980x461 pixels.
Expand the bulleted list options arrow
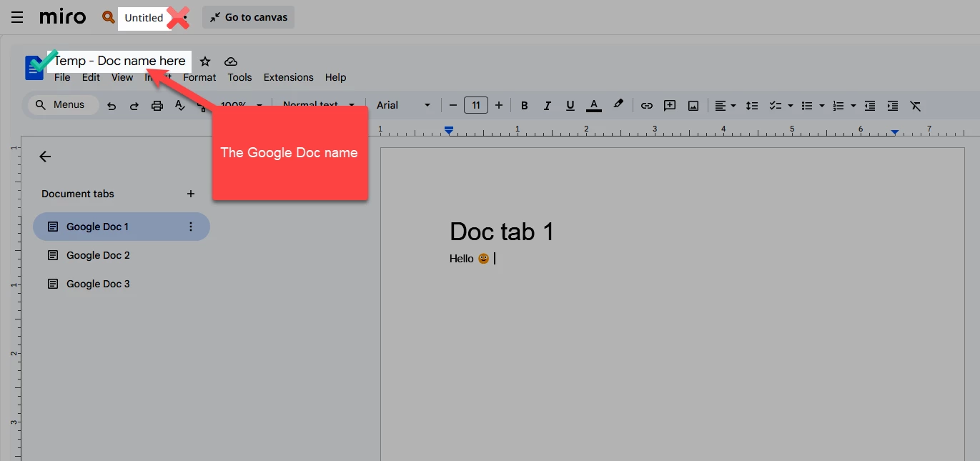pyautogui.click(x=822, y=106)
